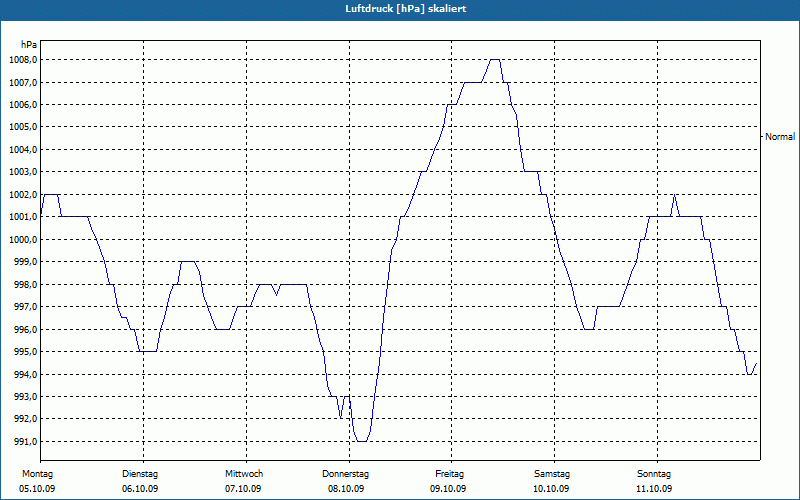Click the 'Normal' marker label
Viewport: 800px width, 500px height.
coord(780,137)
